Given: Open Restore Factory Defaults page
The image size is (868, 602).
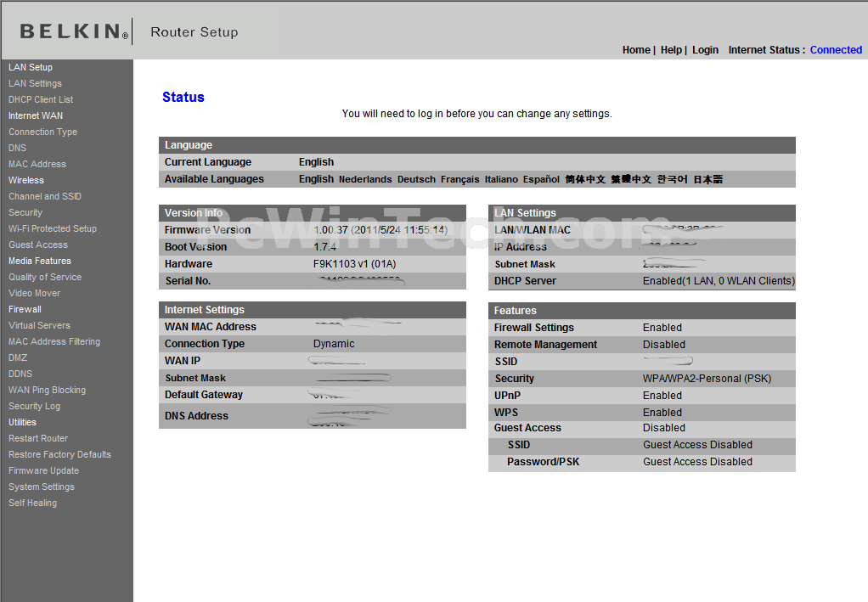Looking at the screenshot, I should 59,454.
